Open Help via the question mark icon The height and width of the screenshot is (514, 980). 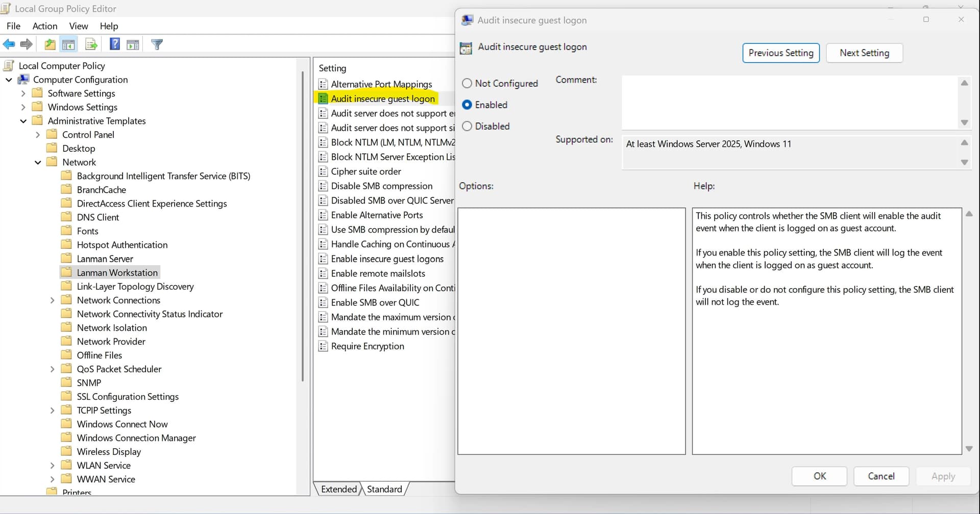(115, 44)
